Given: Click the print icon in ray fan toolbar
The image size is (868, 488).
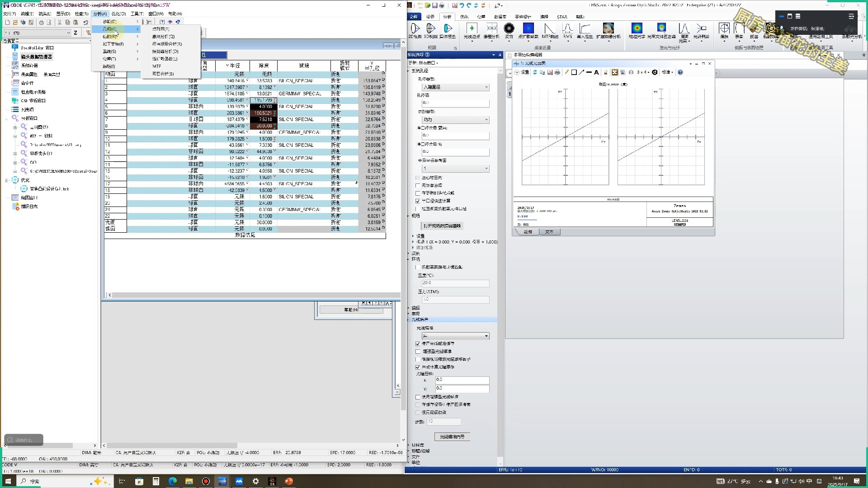Looking at the screenshot, I should [x=557, y=72].
